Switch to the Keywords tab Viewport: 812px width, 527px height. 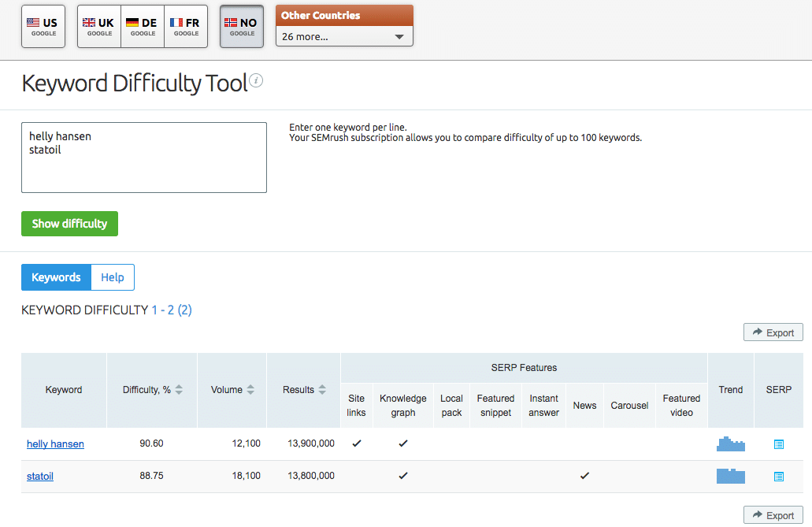click(56, 277)
